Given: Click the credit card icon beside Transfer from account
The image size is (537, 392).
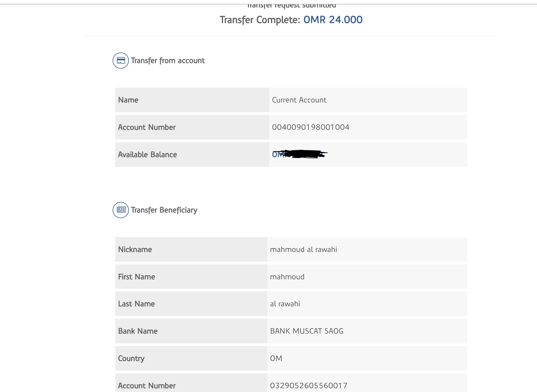Looking at the screenshot, I should pos(121,61).
